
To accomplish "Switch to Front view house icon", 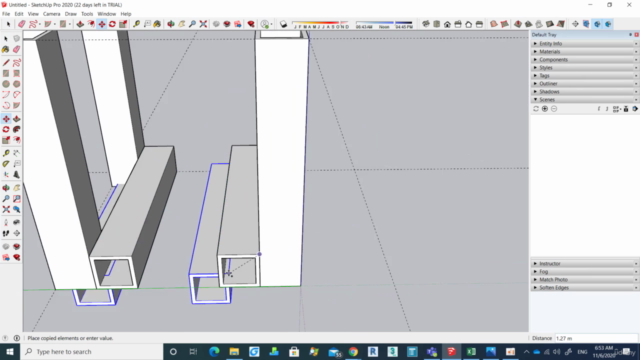I will [447, 24].
